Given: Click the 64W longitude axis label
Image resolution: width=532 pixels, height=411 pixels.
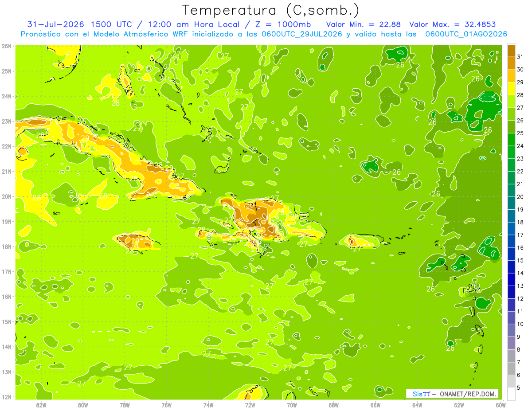Looking at the screenshot, I should point(417,405).
